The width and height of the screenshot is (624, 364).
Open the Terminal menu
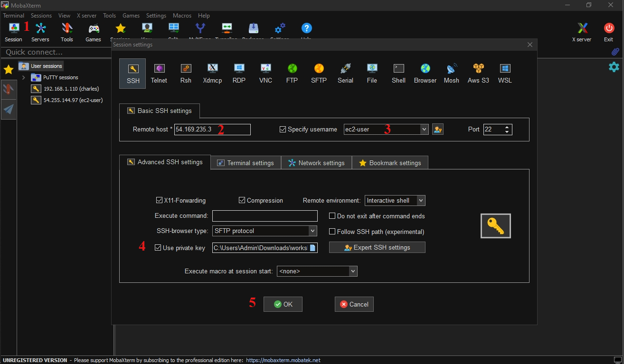coord(13,16)
